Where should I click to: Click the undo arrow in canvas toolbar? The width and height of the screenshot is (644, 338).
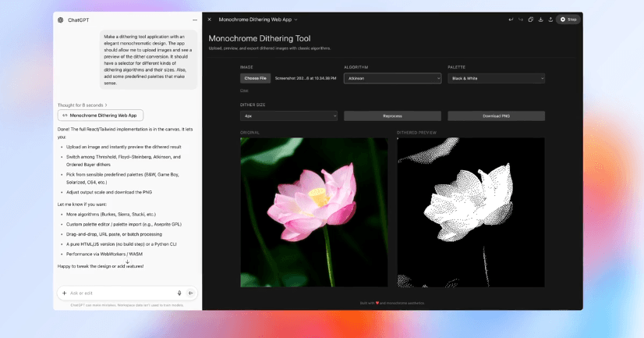[x=511, y=20]
